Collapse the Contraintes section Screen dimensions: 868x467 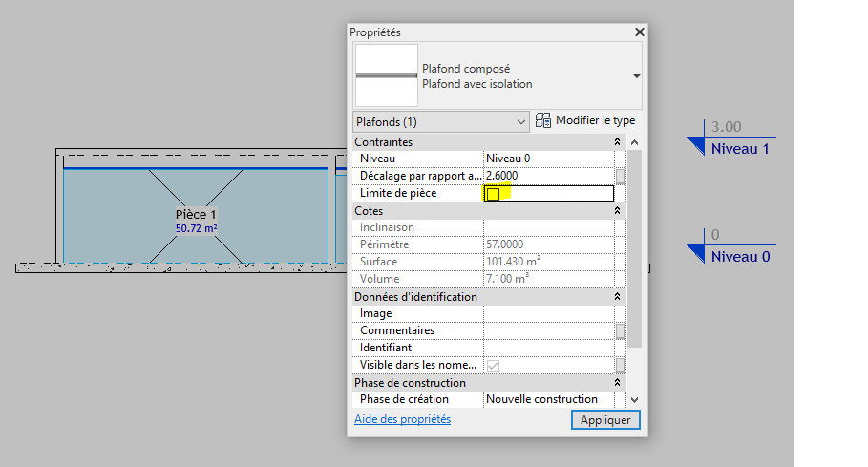click(x=617, y=142)
